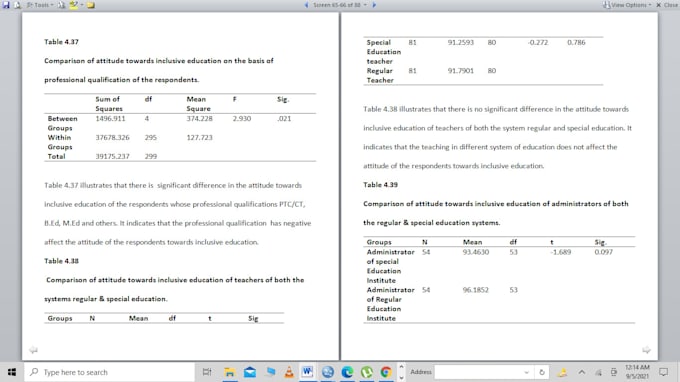Viewport: 680px width, 382px height.
Task: Click the F value 2.930
Action: click(x=242, y=118)
